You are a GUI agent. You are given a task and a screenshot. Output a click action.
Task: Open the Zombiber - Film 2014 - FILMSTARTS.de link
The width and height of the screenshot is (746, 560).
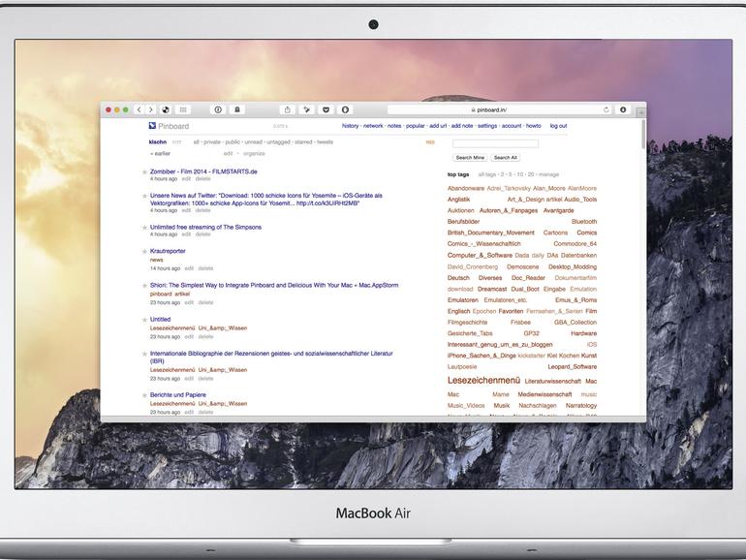pyautogui.click(x=203, y=171)
